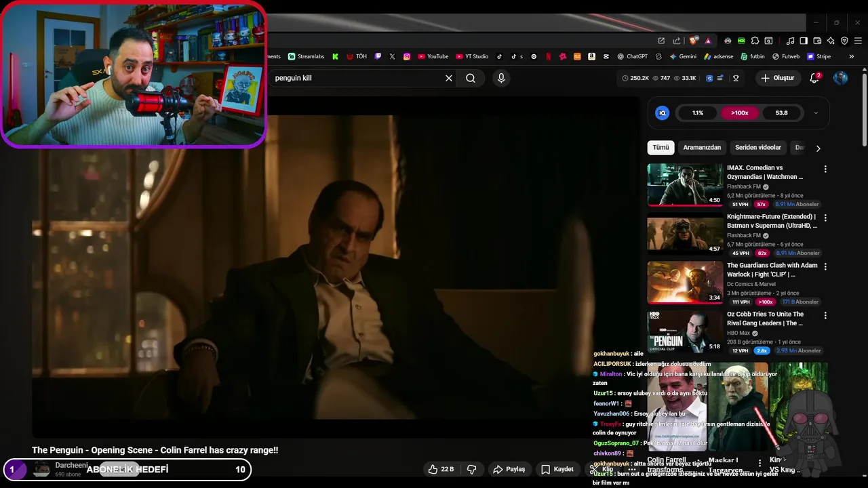The width and height of the screenshot is (868, 488).
Task: Start voice search with the microphone icon
Action: point(501,78)
